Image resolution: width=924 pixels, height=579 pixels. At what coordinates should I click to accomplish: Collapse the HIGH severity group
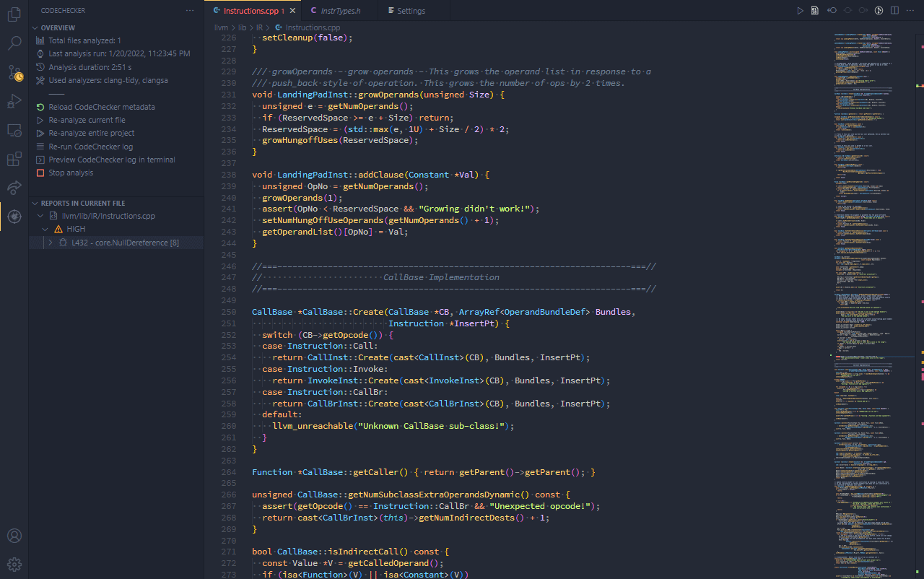pyautogui.click(x=45, y=230)
